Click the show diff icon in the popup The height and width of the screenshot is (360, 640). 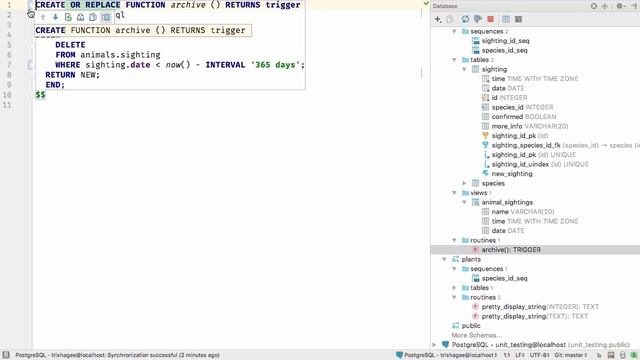(x=80, y=17)
